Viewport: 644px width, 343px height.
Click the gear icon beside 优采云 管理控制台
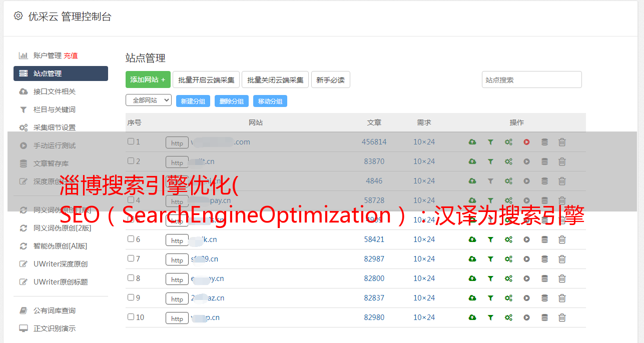[18, 16]
